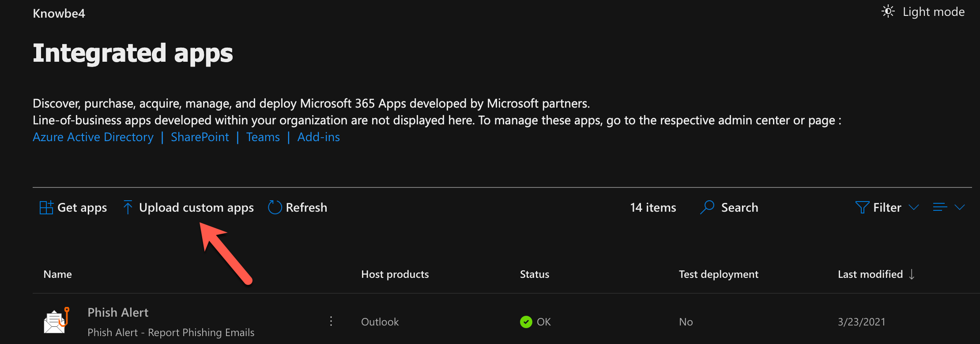Click the Get apps grid icon
The image size is (980, 344).
pyautogui.click(x=46, y=207)
